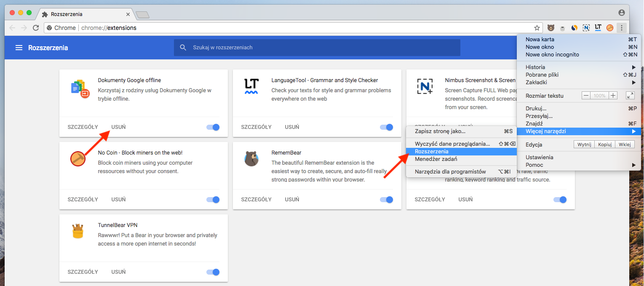The image size is (644, 286).
Task: Select Nowe okno incognito
Action: point(579,54)
